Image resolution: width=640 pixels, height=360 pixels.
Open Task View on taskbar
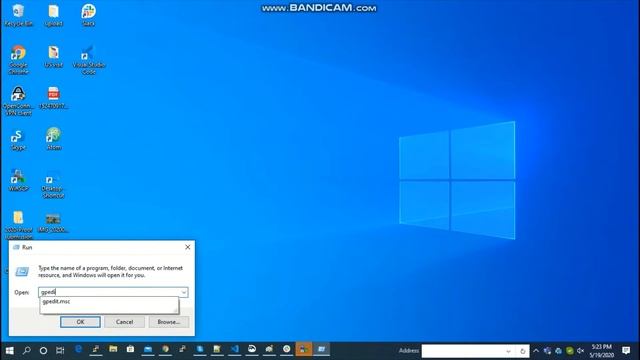click(60, 350)
